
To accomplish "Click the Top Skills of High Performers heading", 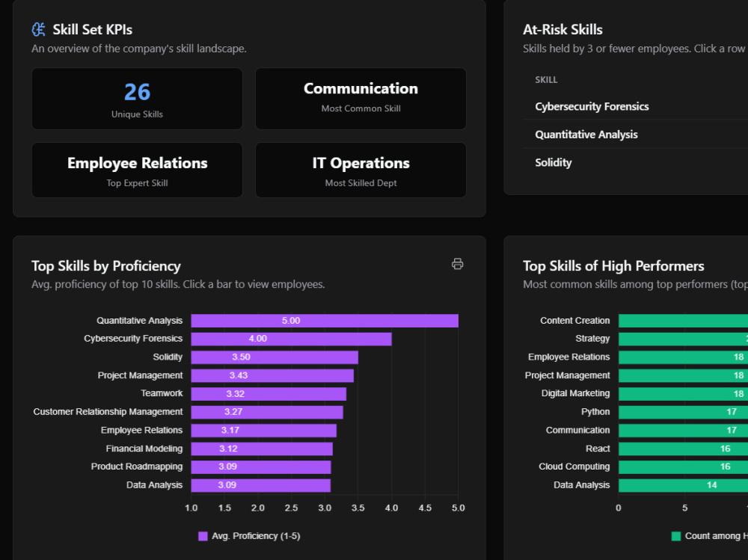I will [x=613, y=265].
